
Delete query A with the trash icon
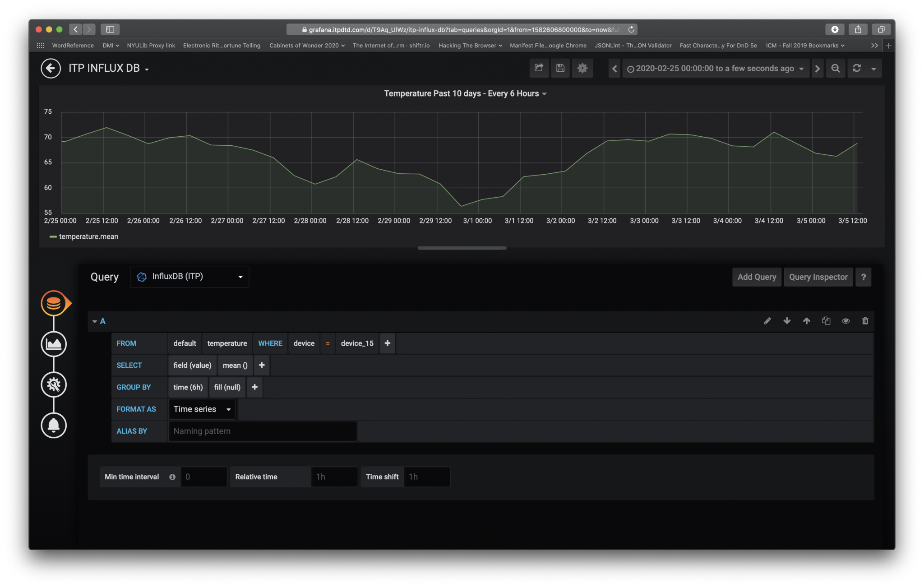click(x=865, y=321)
